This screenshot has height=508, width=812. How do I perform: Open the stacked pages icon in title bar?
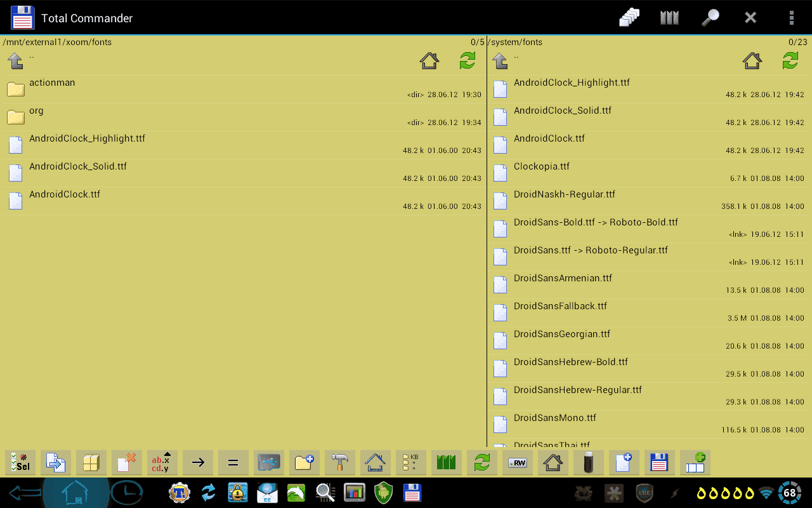click(x=629, y=18)
